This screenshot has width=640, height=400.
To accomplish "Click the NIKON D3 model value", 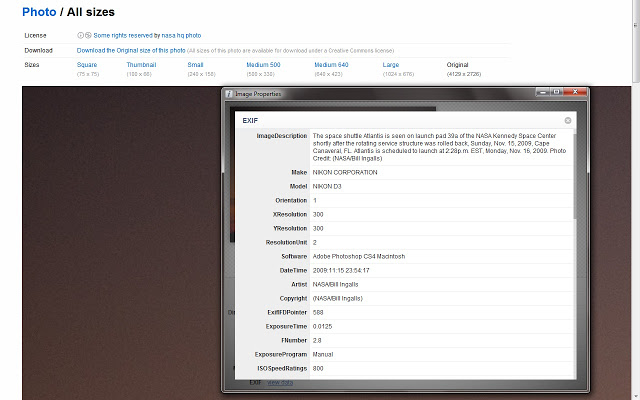I will 327,187.
